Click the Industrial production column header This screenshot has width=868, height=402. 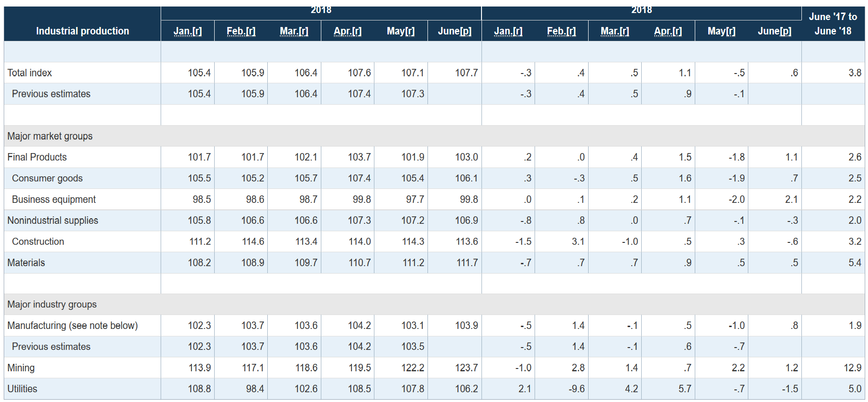[x=82, y=31]
